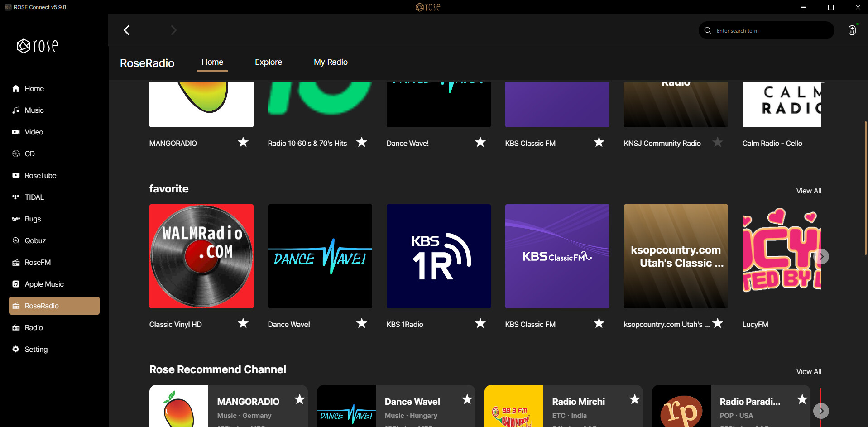Open Radio Paradise rp card image

pos(681,406)
